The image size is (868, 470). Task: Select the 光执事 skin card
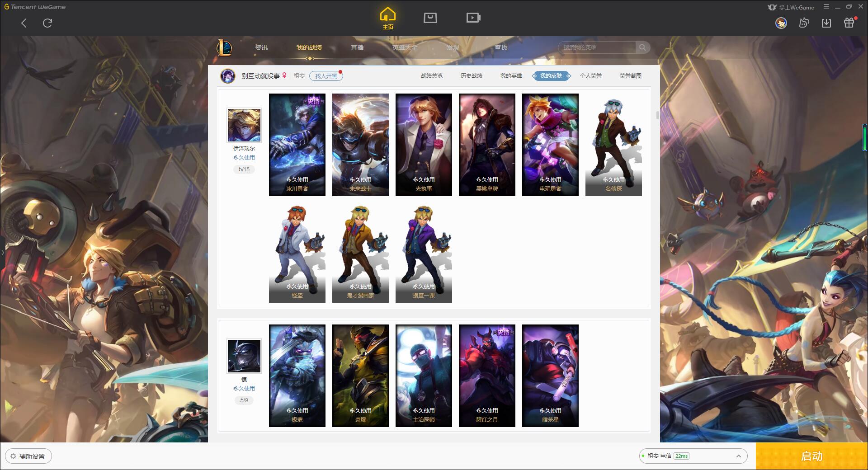424,145
